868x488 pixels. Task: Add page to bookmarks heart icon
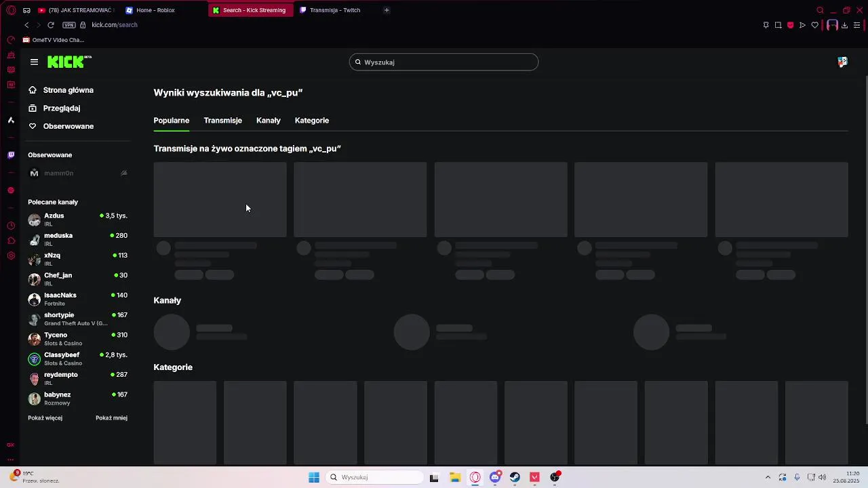(x=814, y=25)
